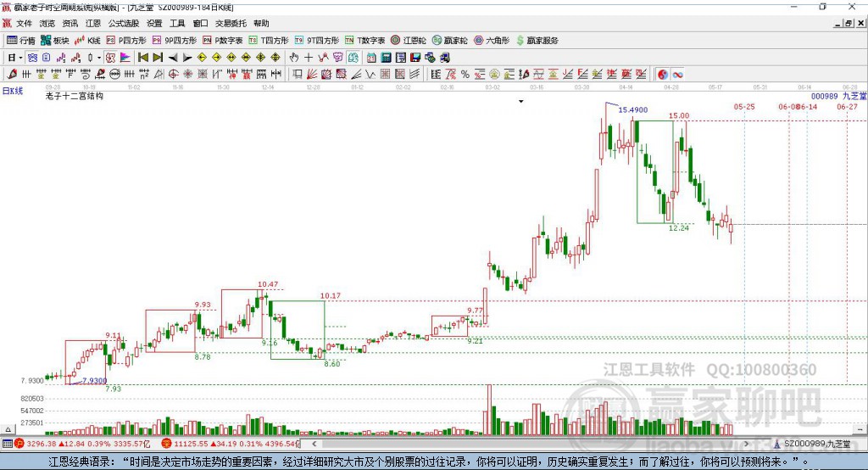Switch to K线 view button

tap(87, 40)
